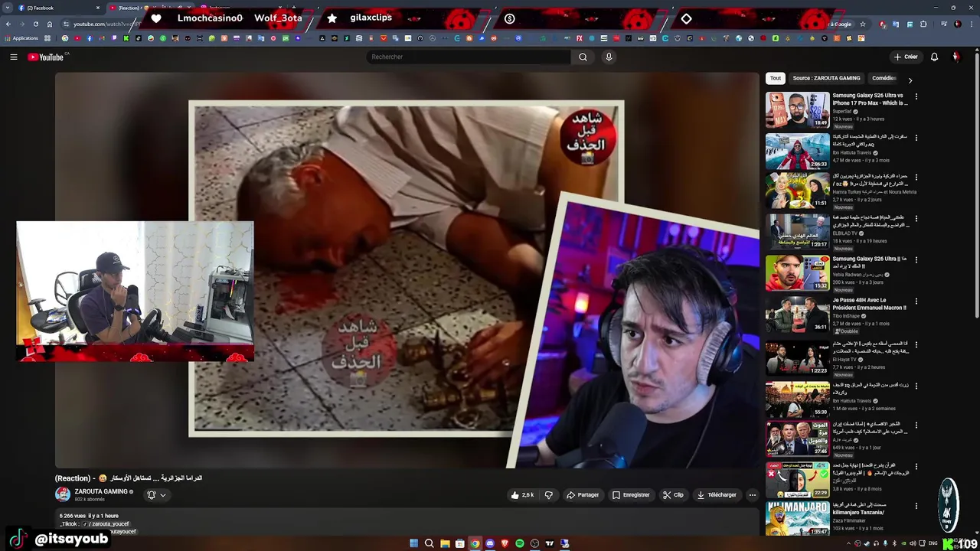The image size is (980, 551).
Task: Open Windows taskbar search
Action: (429, 543)
